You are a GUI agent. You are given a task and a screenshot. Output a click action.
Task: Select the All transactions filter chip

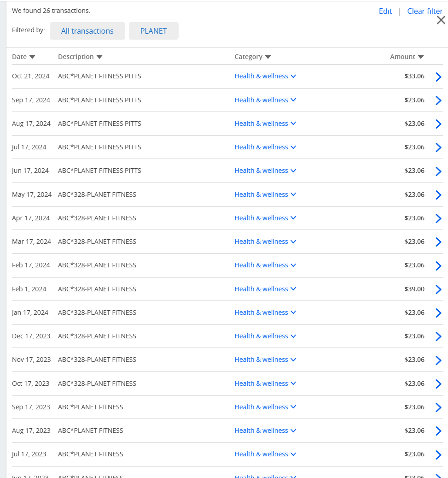87,31
